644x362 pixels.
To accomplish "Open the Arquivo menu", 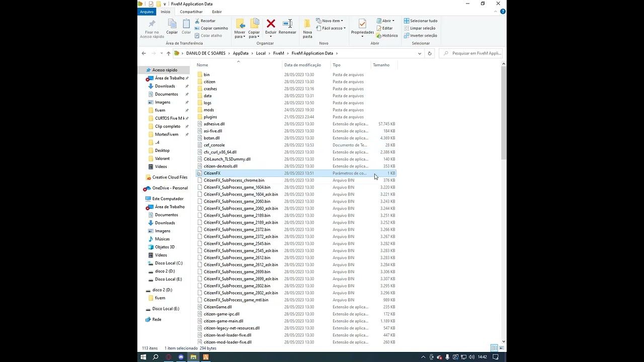I will pos(147,12).
